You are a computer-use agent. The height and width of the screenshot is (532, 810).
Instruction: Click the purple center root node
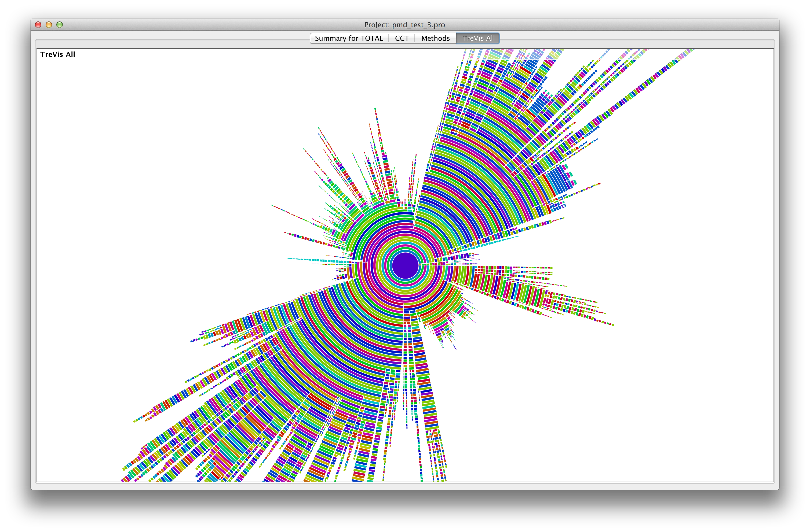pos(405,265)
